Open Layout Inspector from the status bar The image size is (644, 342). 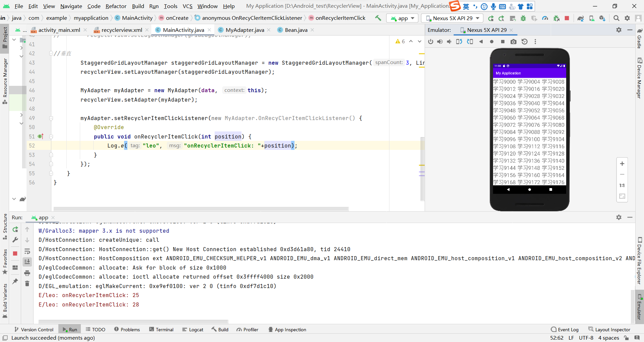point(613,329)
